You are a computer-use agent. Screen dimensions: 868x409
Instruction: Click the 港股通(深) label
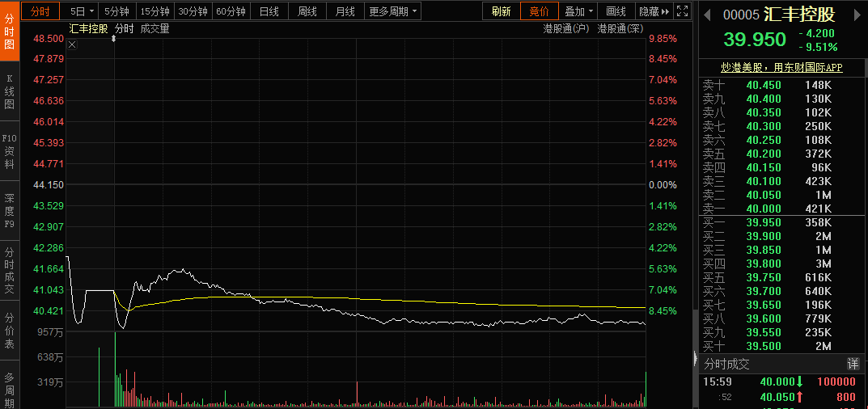[620, 29]
